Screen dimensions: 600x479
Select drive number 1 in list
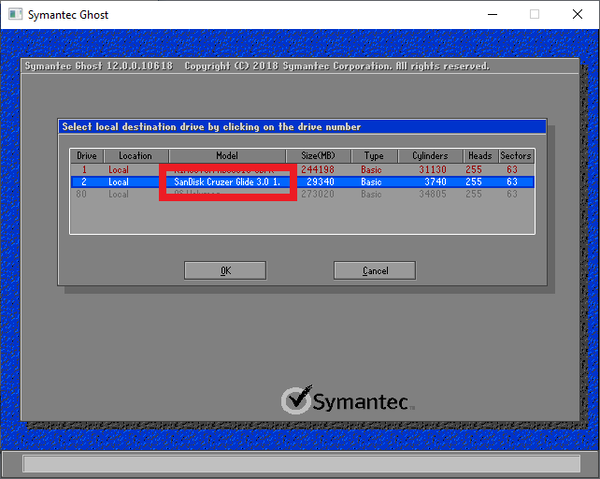tap(85, 170)
